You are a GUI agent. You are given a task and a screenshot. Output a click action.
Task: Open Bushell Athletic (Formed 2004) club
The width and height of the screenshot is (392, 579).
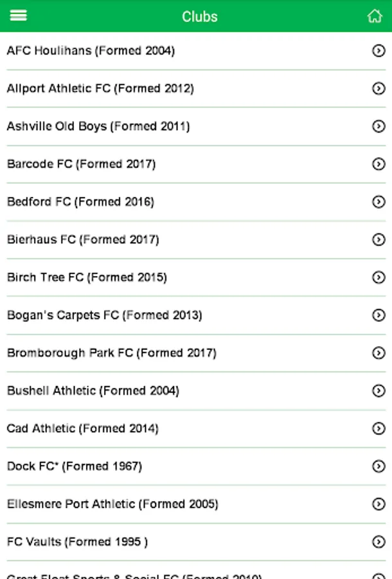pyautogui.click(x=93, y=391)
